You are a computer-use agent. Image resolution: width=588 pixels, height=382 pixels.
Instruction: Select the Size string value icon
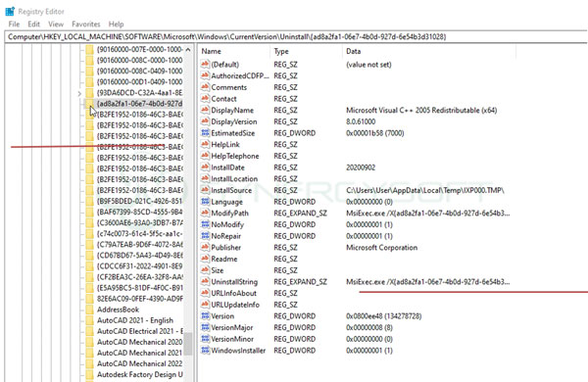coord(205,270)
